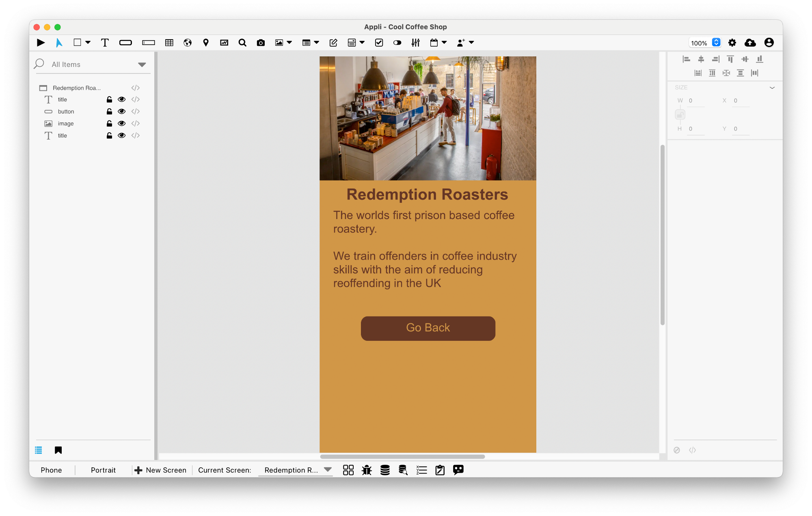Screen dimensions: 812x516
Task: Switch orientation via Portrait
Action: click(103, 470)
